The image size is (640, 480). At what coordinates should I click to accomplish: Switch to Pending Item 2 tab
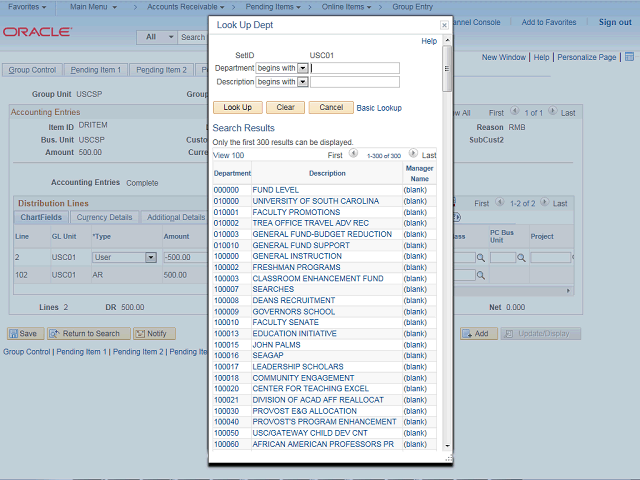161,70
